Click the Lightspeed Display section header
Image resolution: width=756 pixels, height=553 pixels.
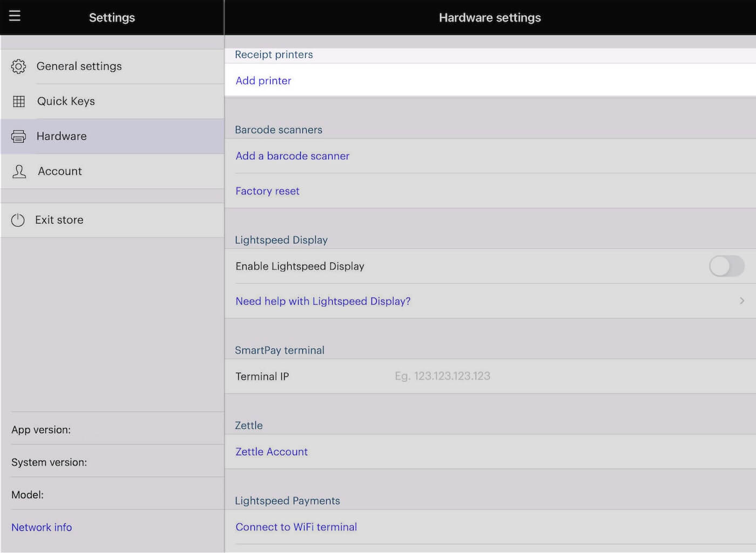tap(281, 240)
